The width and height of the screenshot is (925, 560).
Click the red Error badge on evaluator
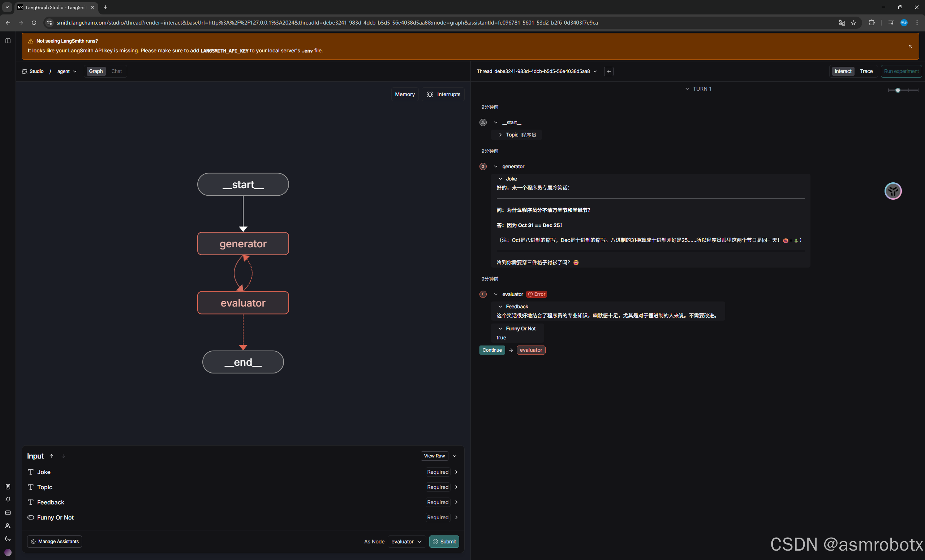point(537,294)
